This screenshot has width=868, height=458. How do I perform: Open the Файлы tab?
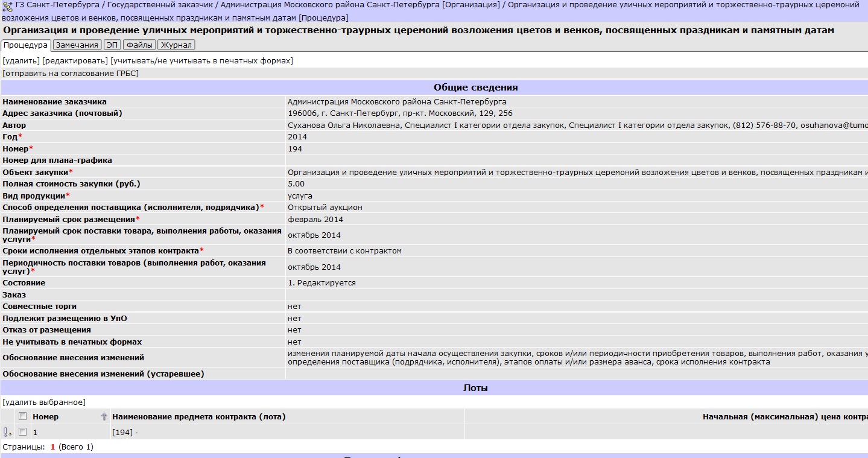click(139, 45)
